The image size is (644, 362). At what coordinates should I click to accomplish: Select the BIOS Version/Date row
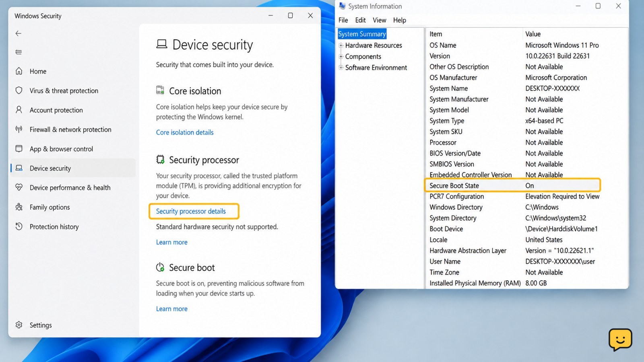526,153
